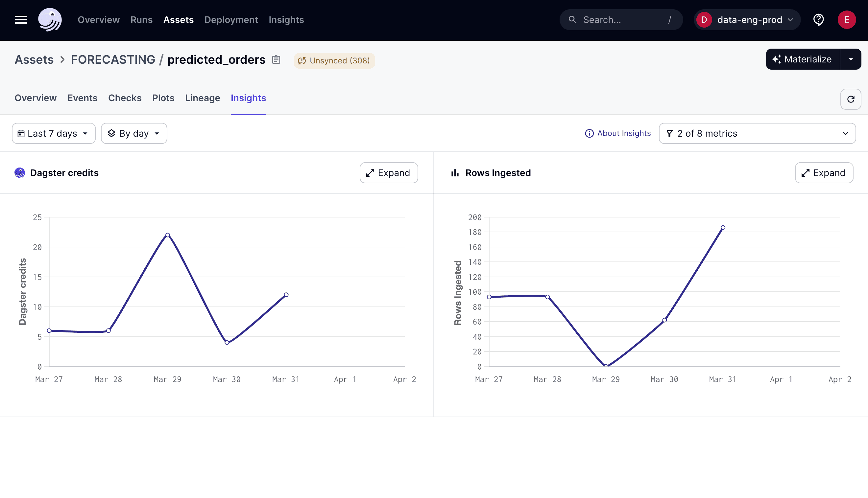Screen dimensions: 868x498
Task: Click the Unsynced (308) status badge
Action: click(334, 60)
